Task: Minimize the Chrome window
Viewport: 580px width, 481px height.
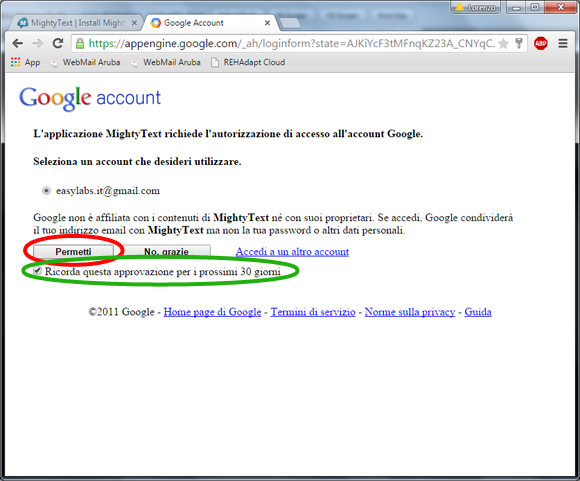Action: (516, 7)
